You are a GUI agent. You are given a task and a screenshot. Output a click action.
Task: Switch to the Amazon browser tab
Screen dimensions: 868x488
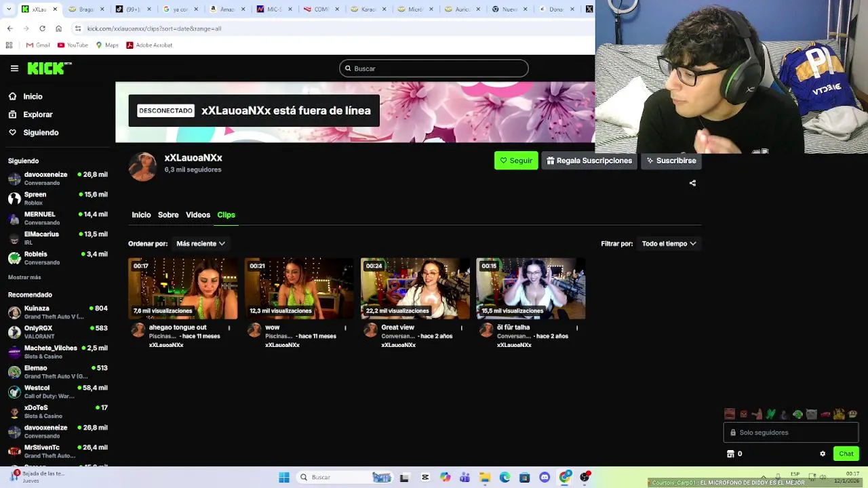(229, 9)
